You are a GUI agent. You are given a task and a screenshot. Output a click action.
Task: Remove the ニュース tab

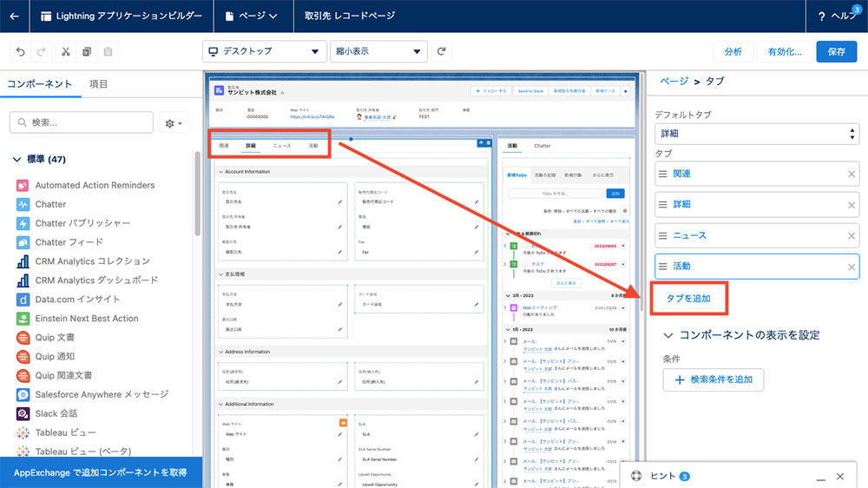pos(852,236)
